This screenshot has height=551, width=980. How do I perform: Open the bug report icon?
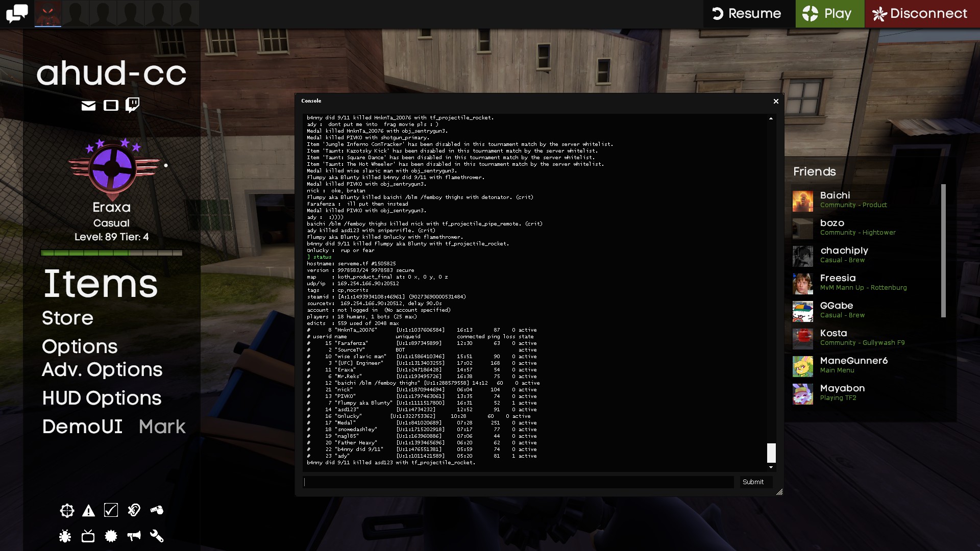pos(65,536)
